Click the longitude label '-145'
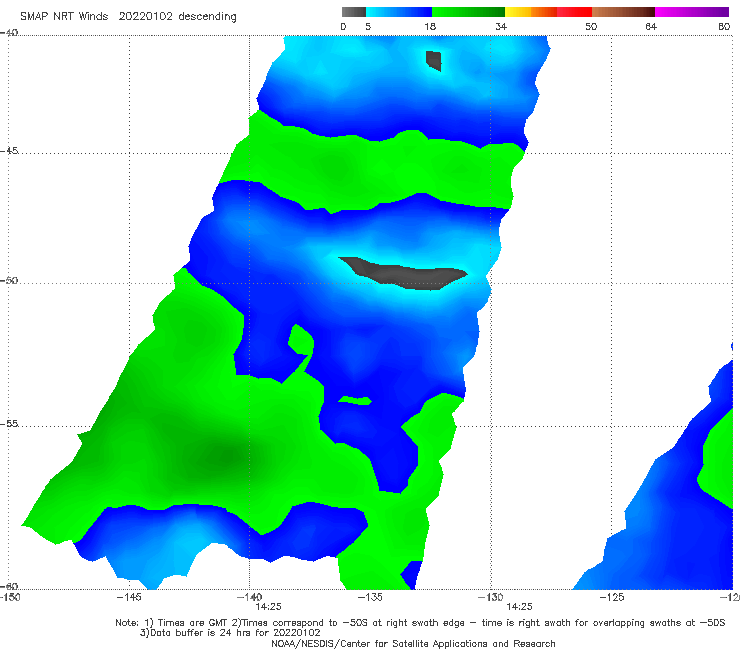Screen dimensions: 740x650 click(129, 597)
